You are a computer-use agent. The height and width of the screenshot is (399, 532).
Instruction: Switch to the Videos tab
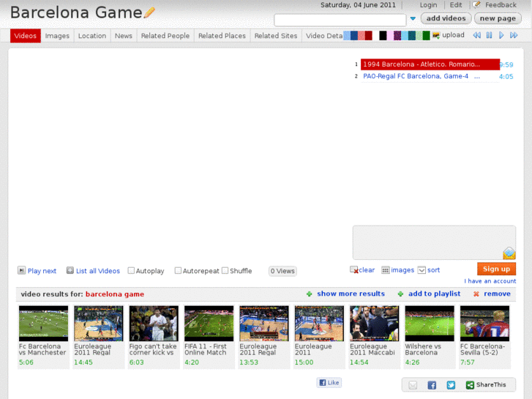click(26, 36)
